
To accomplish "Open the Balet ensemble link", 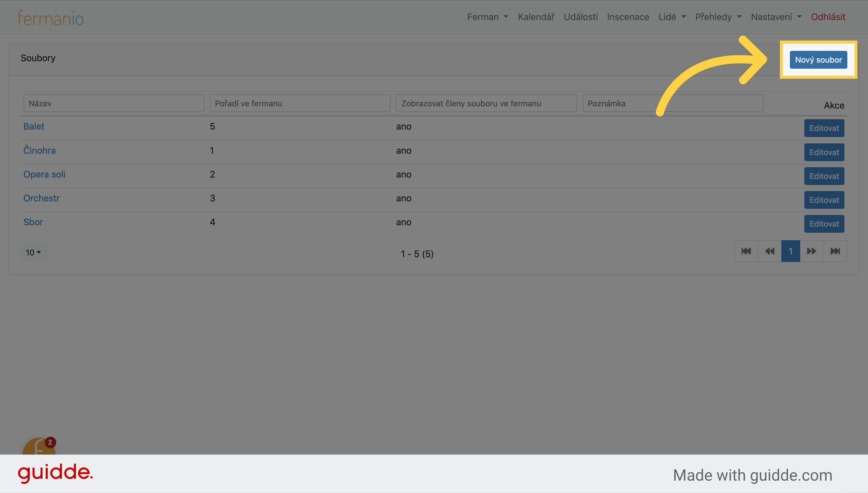I will (34, 126).
